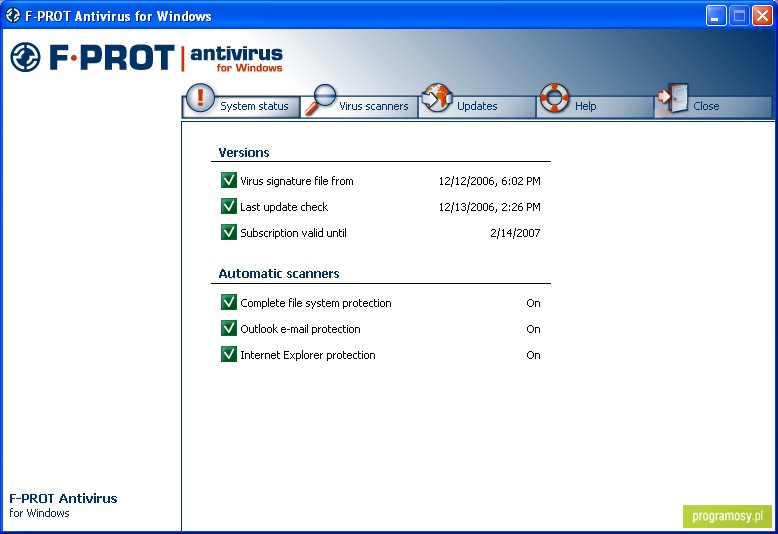Click green check next to Outlook e-mail protection

coord(229,328)
